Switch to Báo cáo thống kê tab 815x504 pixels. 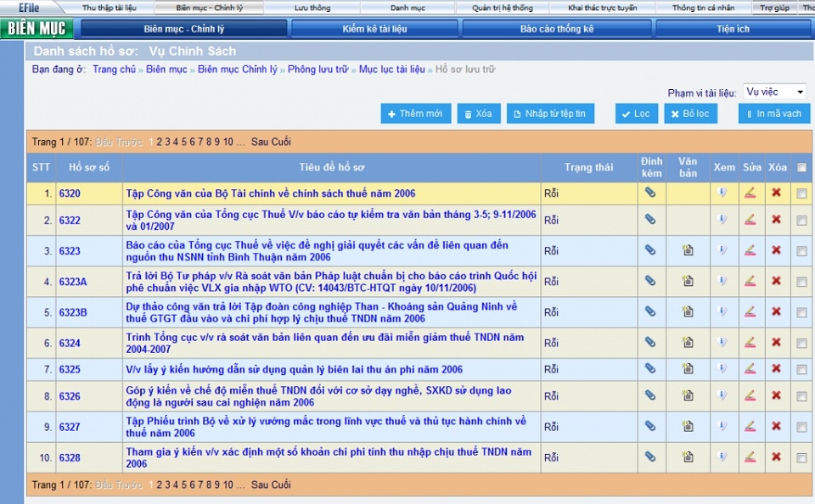point(557,29)
